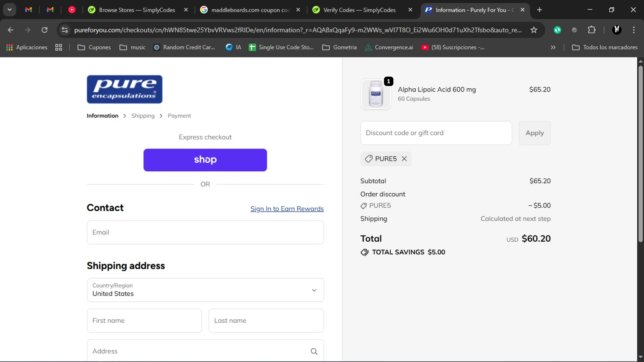
Task: Focus the Last name field
Action: point(266,320)
